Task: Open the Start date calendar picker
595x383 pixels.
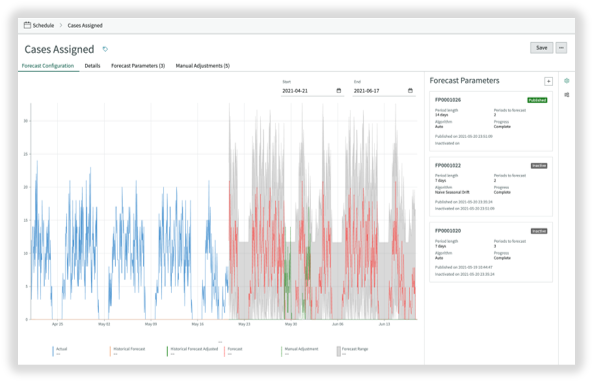Action: click(x=339, y=90)
